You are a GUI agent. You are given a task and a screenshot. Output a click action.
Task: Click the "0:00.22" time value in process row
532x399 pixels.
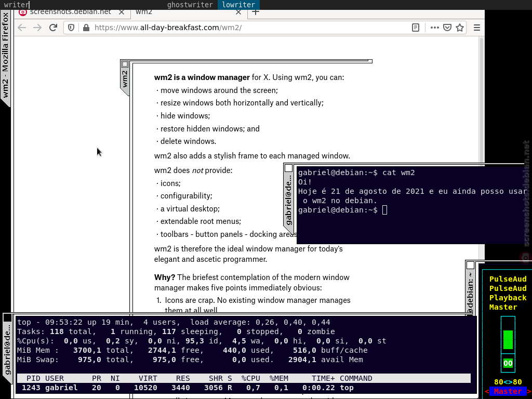coord(318,388)
